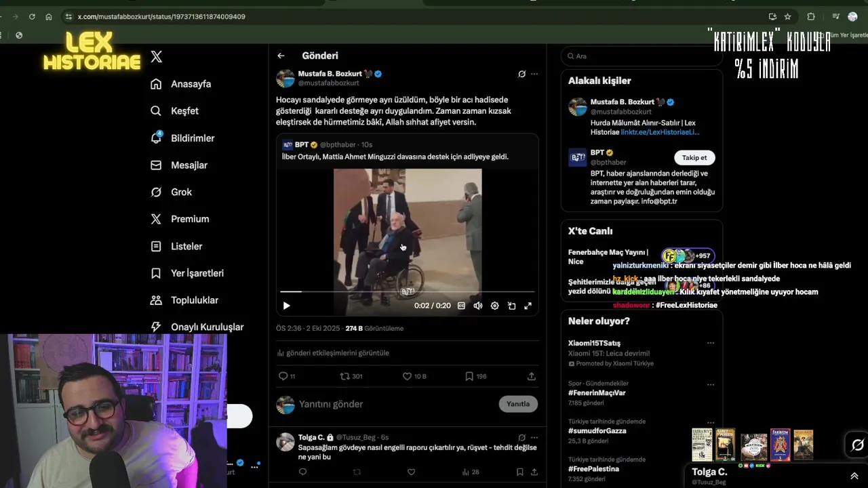Seek on the video progress bar

tap(408, 291)
